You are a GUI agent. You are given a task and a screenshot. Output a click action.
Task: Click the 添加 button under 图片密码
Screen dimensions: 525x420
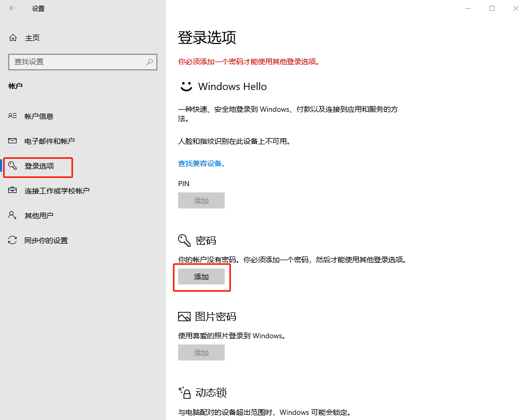(x=201, y=352)
